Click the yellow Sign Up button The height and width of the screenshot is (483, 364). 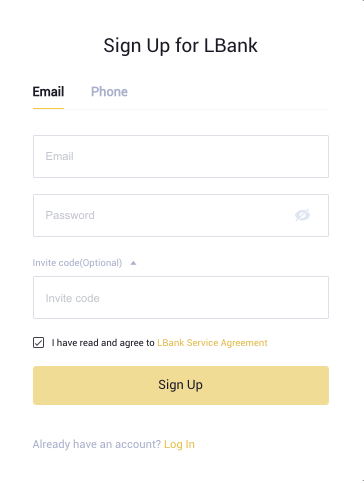181,385
